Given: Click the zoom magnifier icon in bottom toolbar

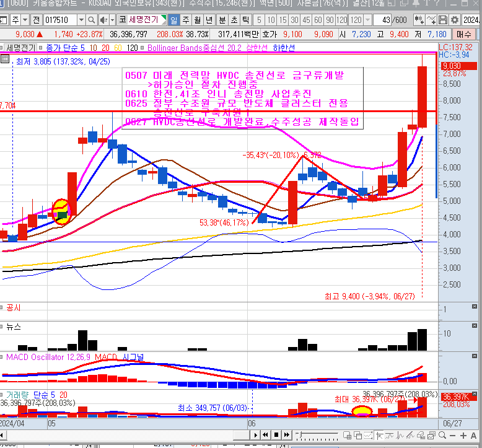Looking at the screenshot, I should (x=442, y=436).
